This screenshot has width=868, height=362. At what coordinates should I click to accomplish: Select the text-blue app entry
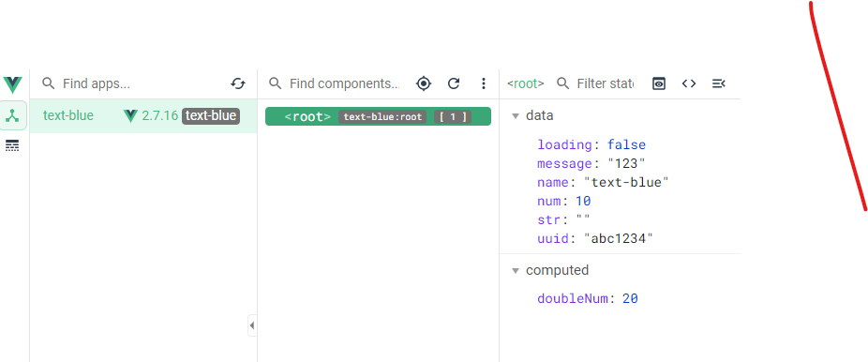click(x=143, y=116)
